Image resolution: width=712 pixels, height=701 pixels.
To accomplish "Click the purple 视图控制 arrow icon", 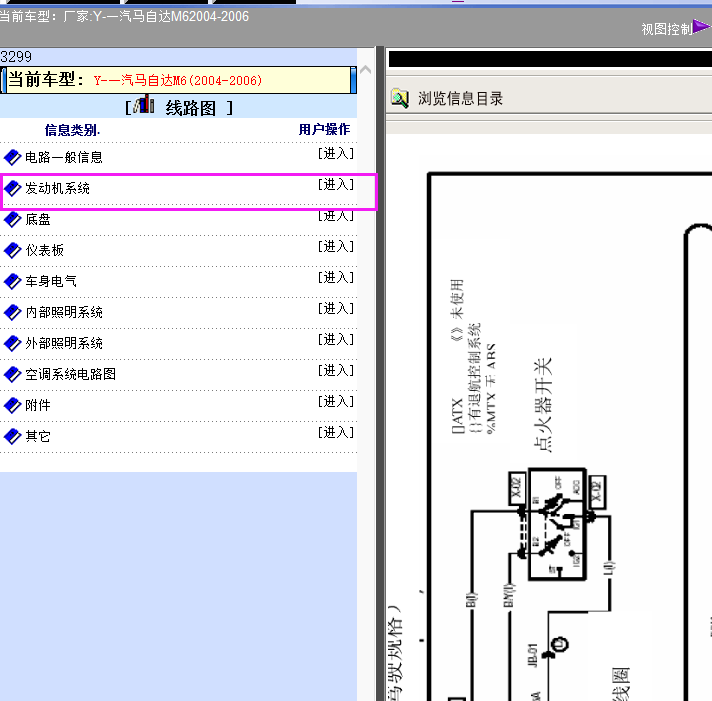I will click(x=702, y=27).
